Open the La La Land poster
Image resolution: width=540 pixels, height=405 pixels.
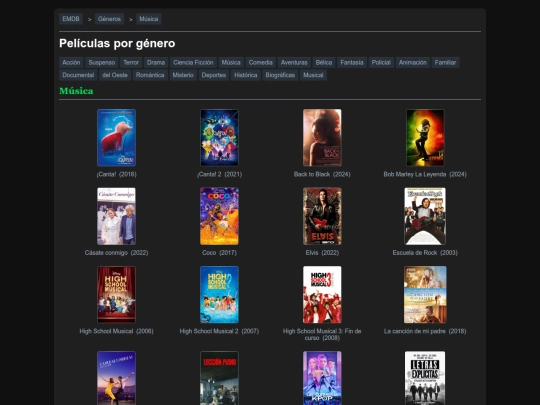tap(116, 378)
